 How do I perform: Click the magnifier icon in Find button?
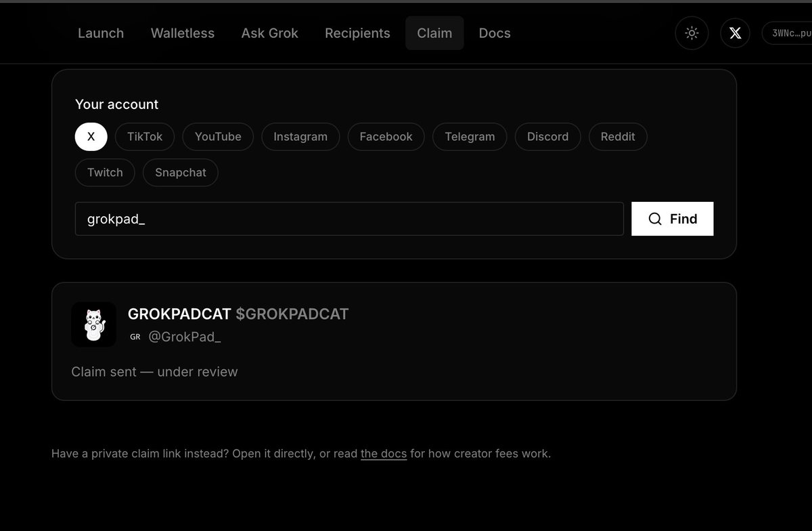click(x=655, y=219)
